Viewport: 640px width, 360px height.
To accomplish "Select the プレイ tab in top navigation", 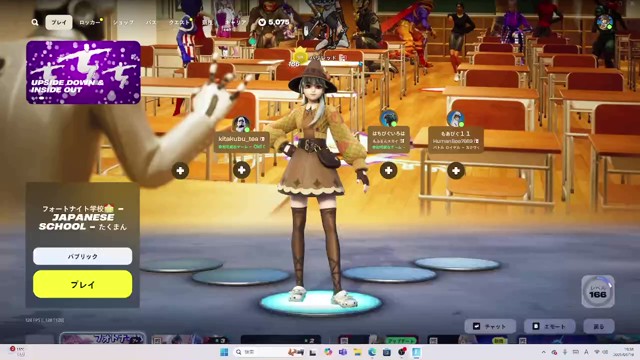I will pyautogui.click(x=59, y=22).
